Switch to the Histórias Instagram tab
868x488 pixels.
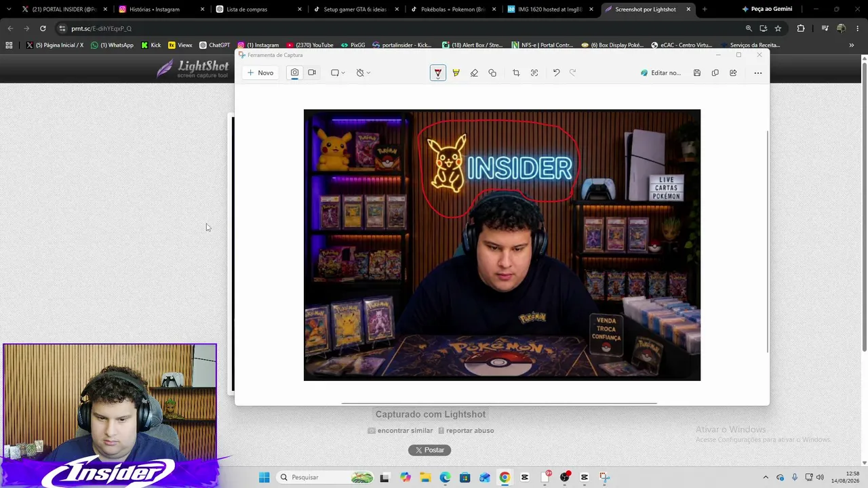tap(161, 9)
